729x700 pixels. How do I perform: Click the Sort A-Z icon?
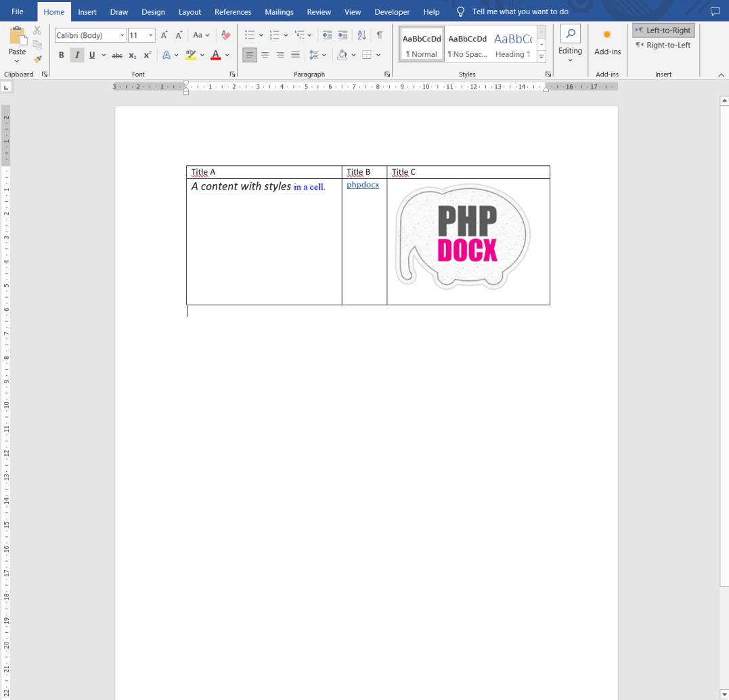pos(361,35)
